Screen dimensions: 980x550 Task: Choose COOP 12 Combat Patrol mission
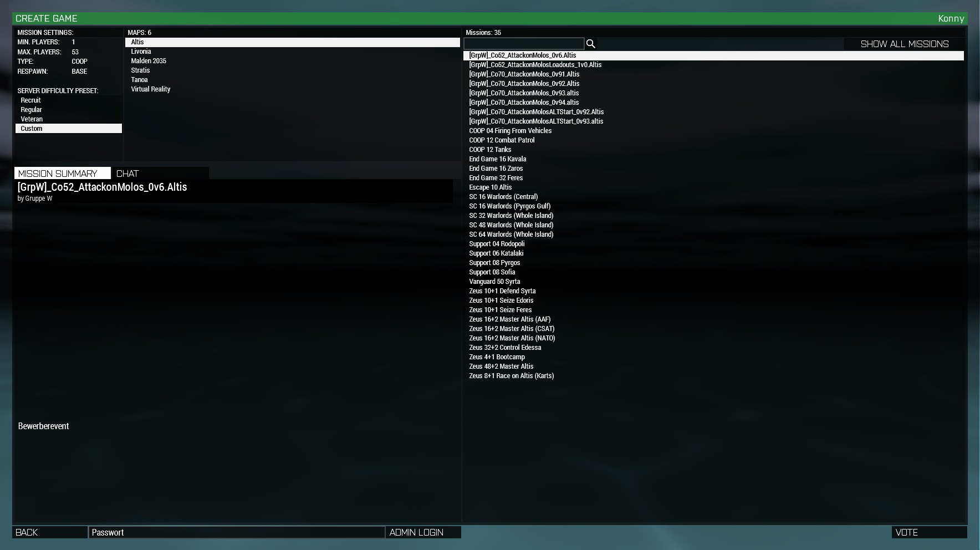pyautogui.click(x=502, y=140)
